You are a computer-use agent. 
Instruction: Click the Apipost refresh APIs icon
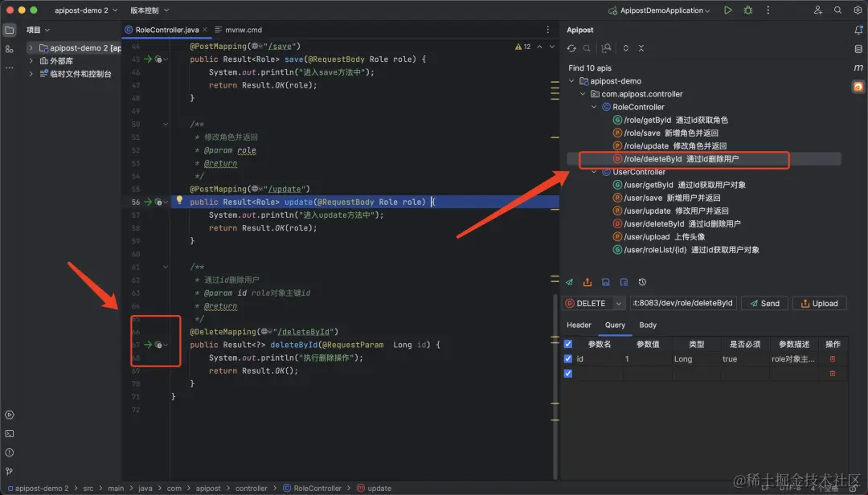point(571,48)
